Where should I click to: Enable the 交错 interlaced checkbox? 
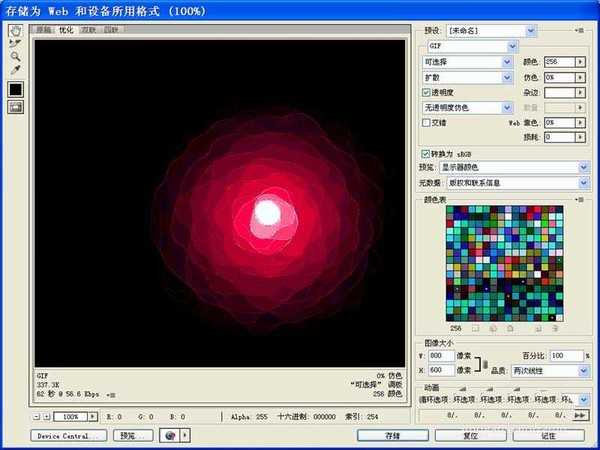427,122
